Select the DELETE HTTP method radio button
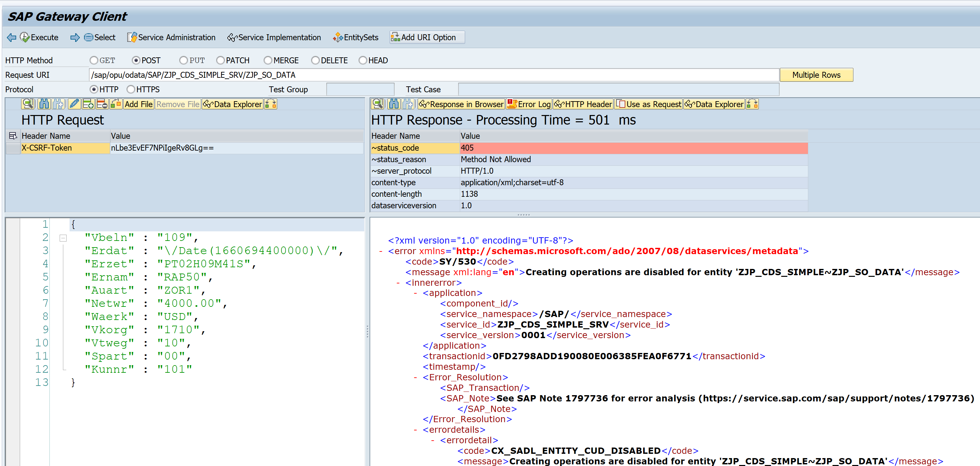The height and width of the screenshot is (466, 980). click(x=315, y=61)
